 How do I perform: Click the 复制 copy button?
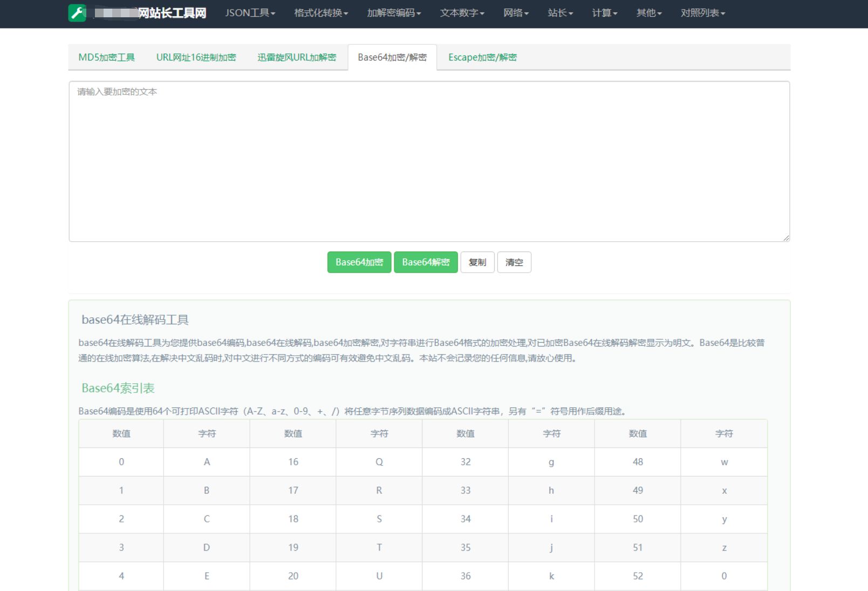(x=477, y=262)
